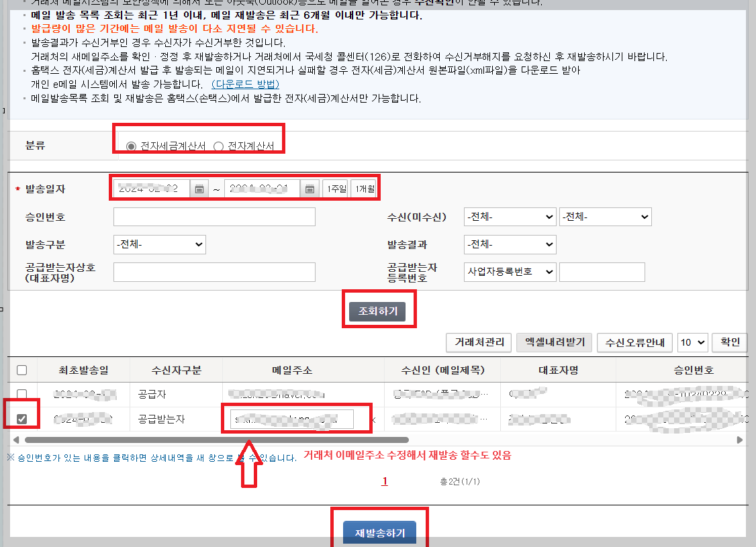Click the 공급받는자 등록번호 input field

[602, 272]
